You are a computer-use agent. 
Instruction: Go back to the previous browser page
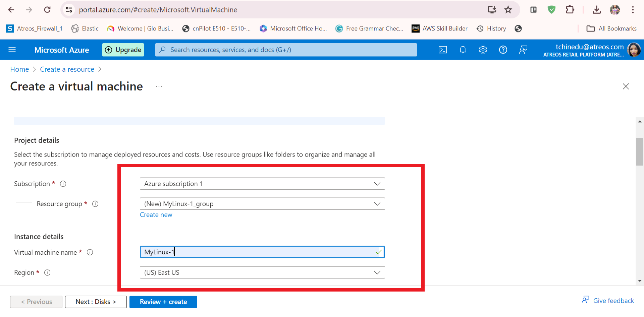tap(11, 10)
